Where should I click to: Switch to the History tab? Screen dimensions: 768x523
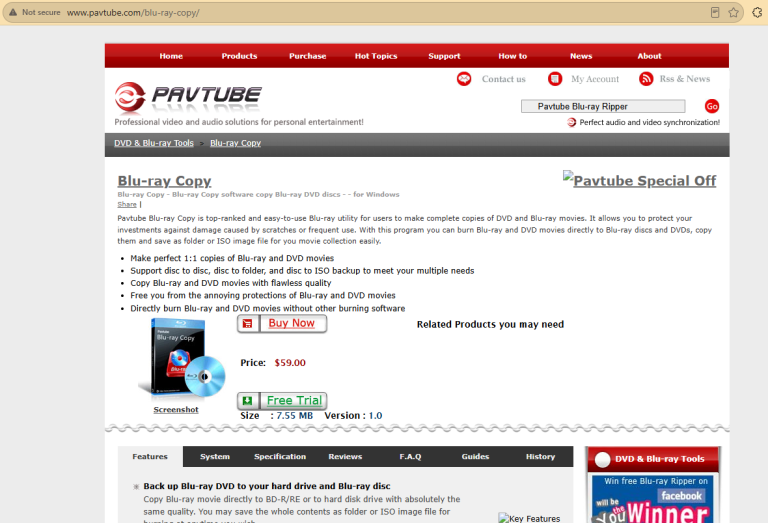pyautogui.click(x=540, y=456)
